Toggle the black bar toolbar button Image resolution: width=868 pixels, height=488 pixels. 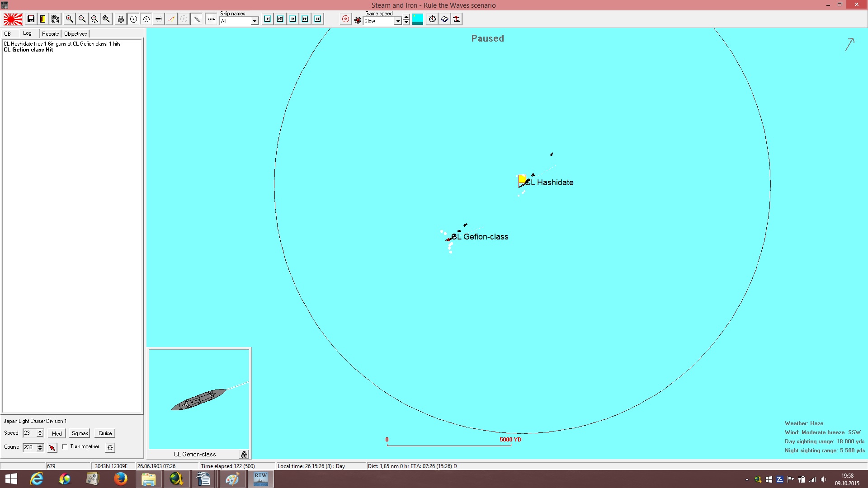click(x=159, y=19)
